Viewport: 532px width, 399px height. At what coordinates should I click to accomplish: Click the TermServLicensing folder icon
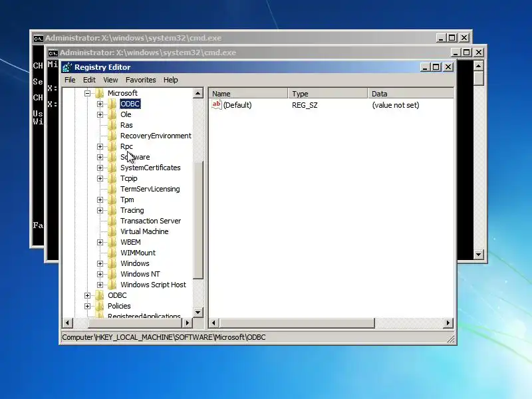pyautogui.click(x=112, y=189)
